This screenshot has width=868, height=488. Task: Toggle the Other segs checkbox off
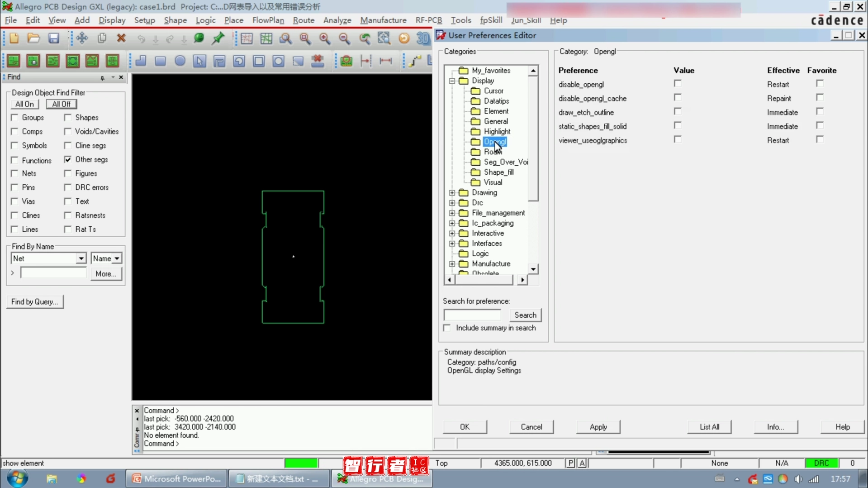pos(68,159)
